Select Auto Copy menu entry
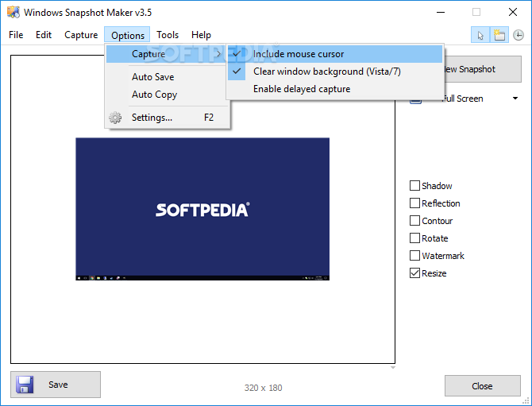The width and height of the screenshot is (532, 406). click(x=167, y=95)
